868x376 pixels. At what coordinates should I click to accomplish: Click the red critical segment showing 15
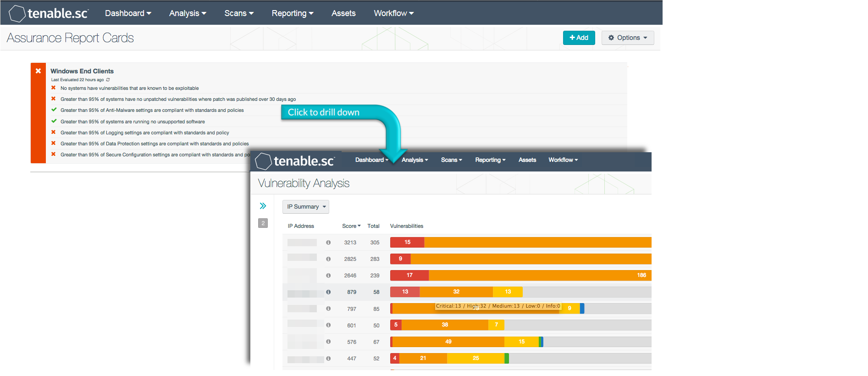coord(407,243)
